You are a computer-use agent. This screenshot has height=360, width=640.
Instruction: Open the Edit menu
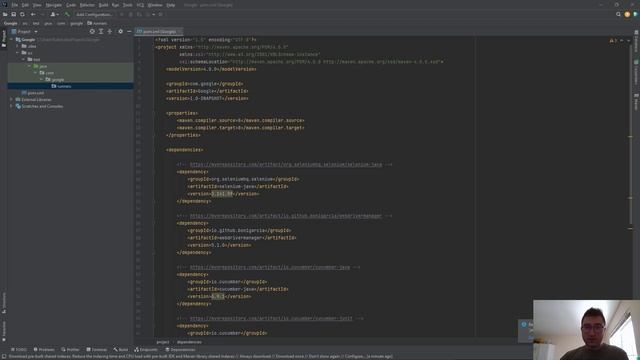[x=25, y=5]
